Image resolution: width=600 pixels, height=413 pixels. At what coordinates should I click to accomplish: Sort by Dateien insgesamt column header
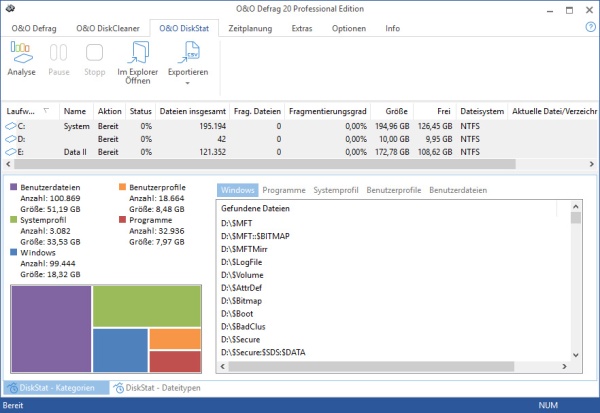pos(192,111)
